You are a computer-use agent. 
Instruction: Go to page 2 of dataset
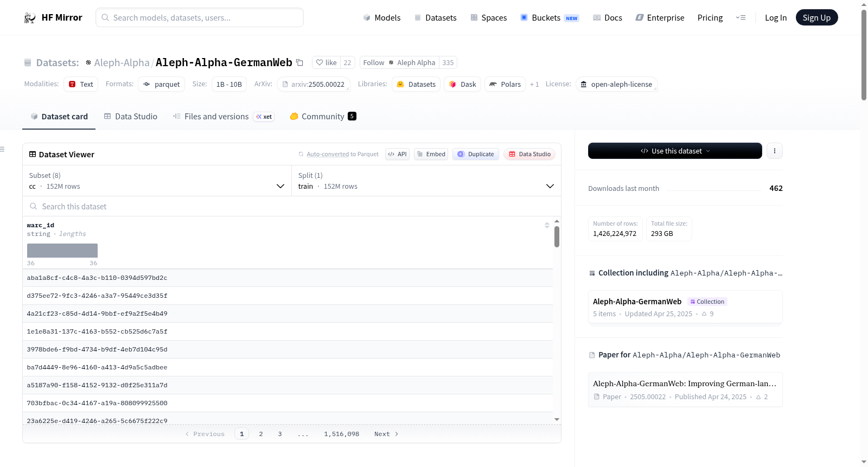(261, 434)
